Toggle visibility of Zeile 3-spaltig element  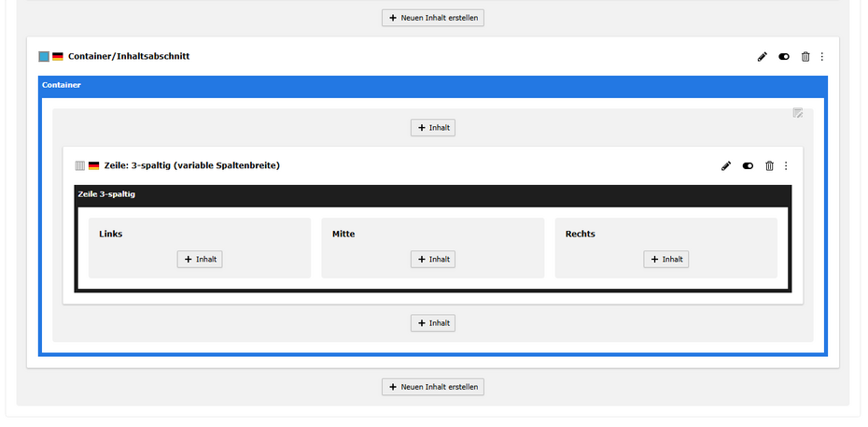(748, 166)
